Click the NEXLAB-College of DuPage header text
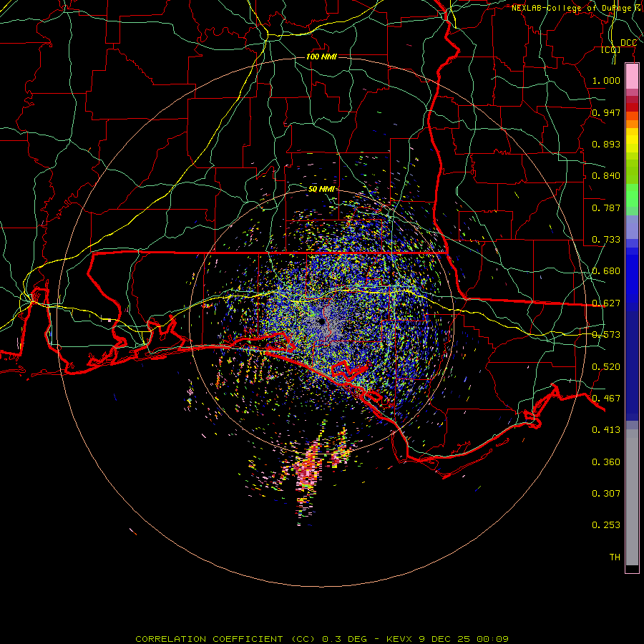 tap(575, 8)
